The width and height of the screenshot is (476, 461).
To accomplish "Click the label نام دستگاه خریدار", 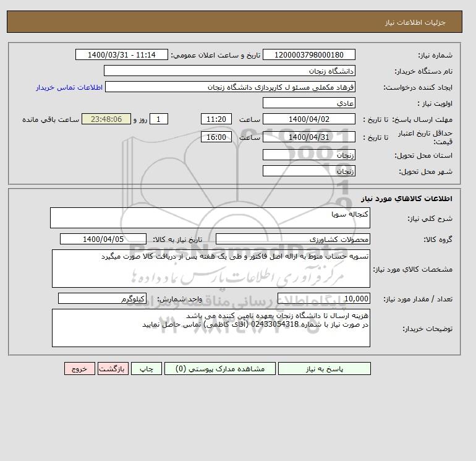I will click(423, 71).
